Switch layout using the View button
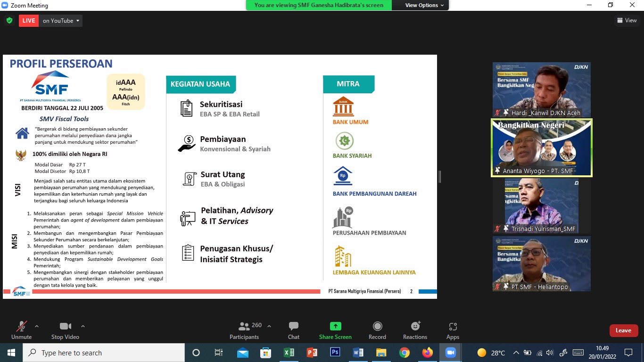The width and height of the screenshot is (644, 362). [627, 20]
